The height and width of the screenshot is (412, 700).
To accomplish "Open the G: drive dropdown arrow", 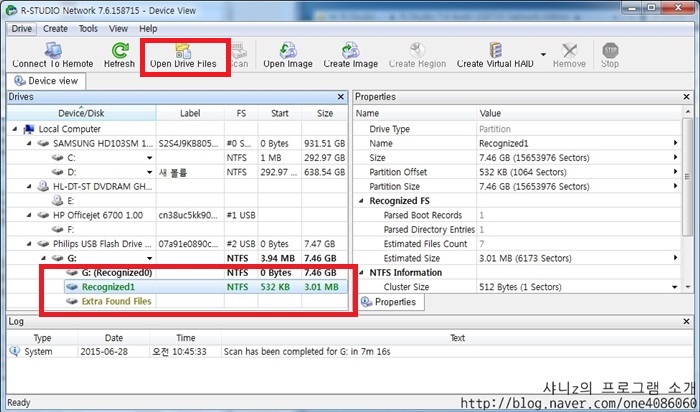I will click(150, 258).
